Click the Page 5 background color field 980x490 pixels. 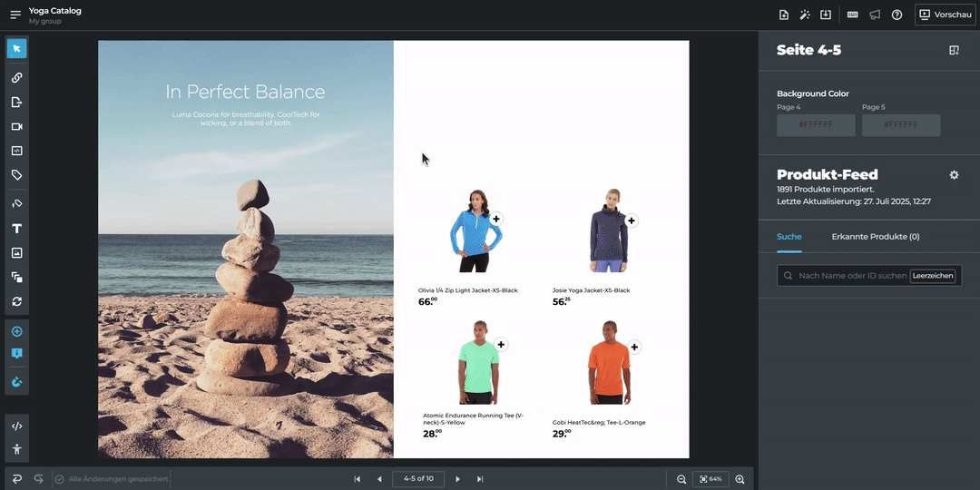click(901, 125)
